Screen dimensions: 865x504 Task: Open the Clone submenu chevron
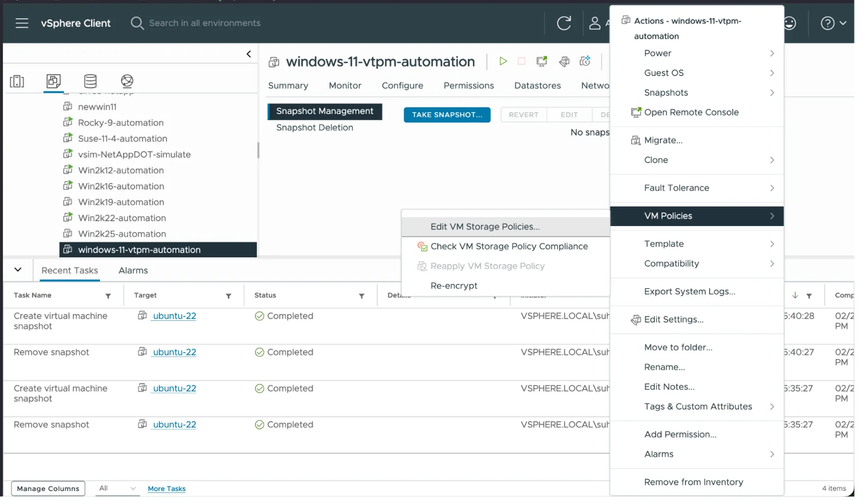[772, 160]
